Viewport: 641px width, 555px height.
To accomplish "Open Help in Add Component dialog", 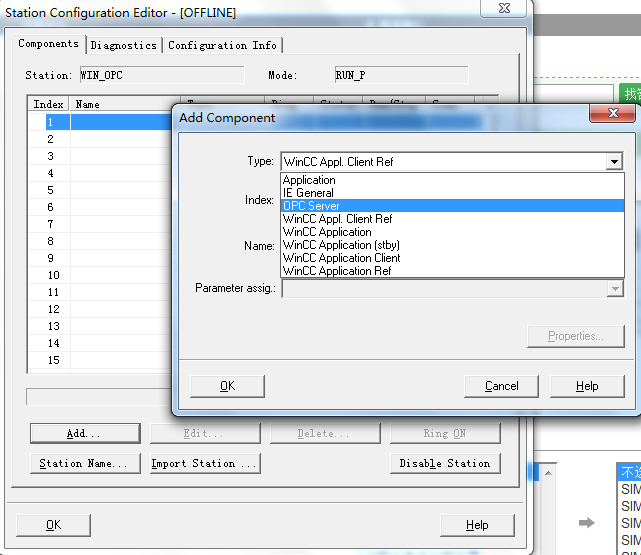I will (587, 386).
